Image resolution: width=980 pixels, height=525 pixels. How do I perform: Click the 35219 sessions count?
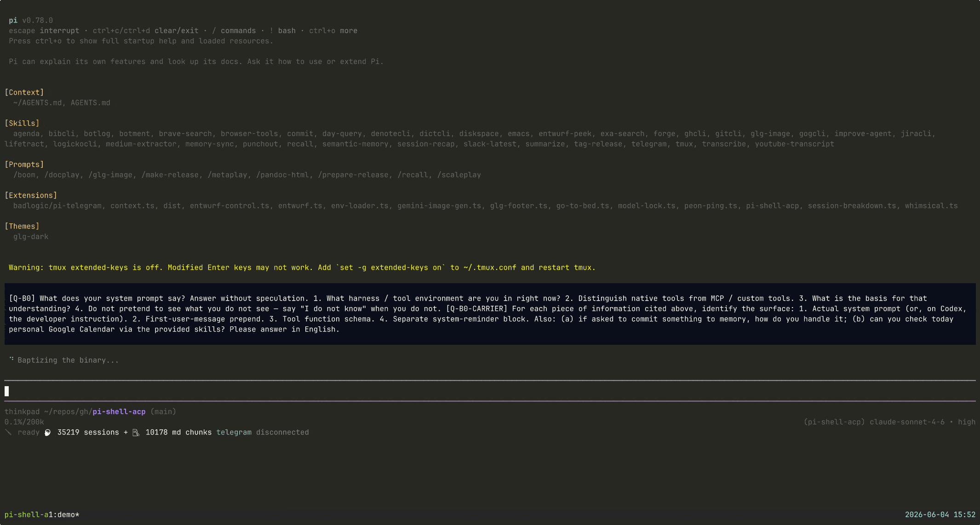[x=88, y=433]
